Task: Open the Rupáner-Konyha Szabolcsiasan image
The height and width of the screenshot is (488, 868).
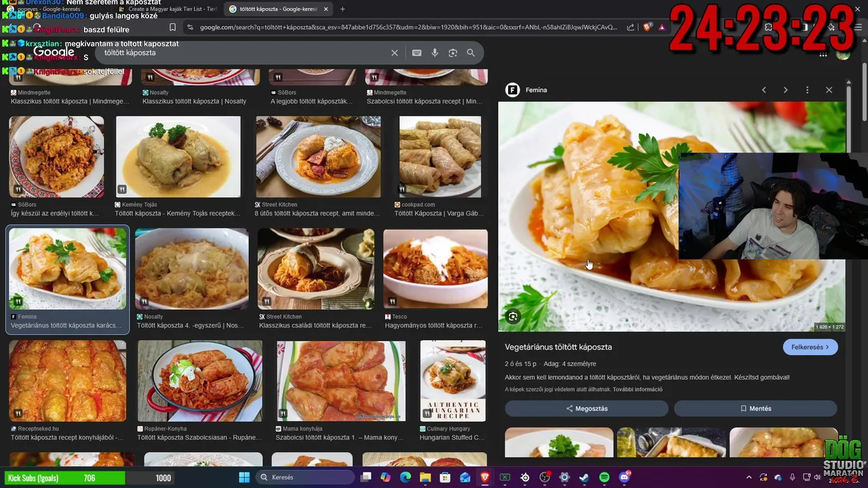Action: tap(199, 381)
